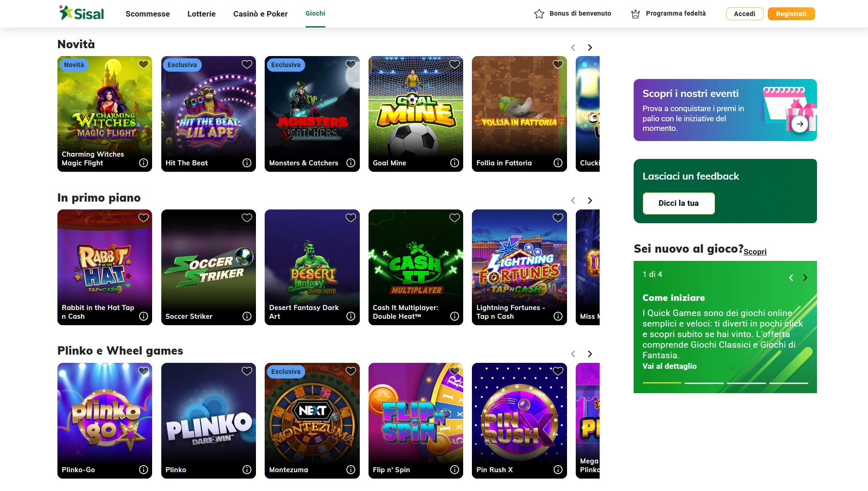Show info icon on Soccer Striker
This screenshot has width=868, height=491.
tap(247, 316)
